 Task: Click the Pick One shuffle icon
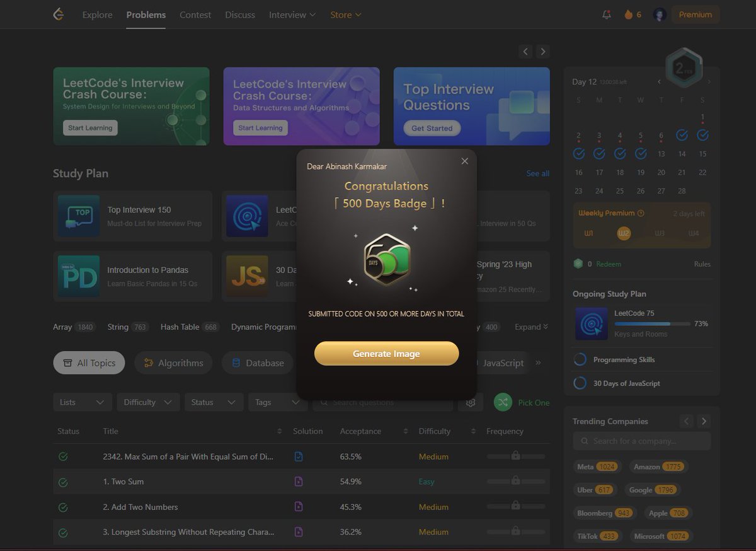[503, 402]
